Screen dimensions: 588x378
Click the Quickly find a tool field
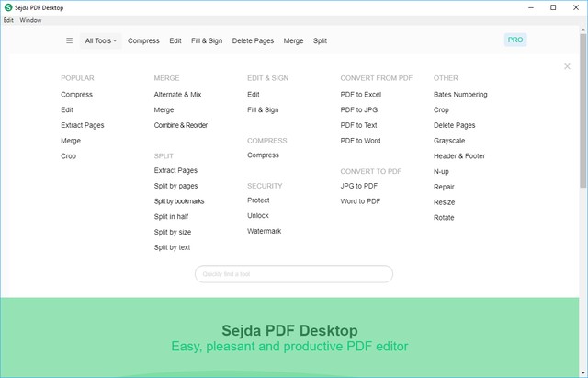click(x=294, y=274)
